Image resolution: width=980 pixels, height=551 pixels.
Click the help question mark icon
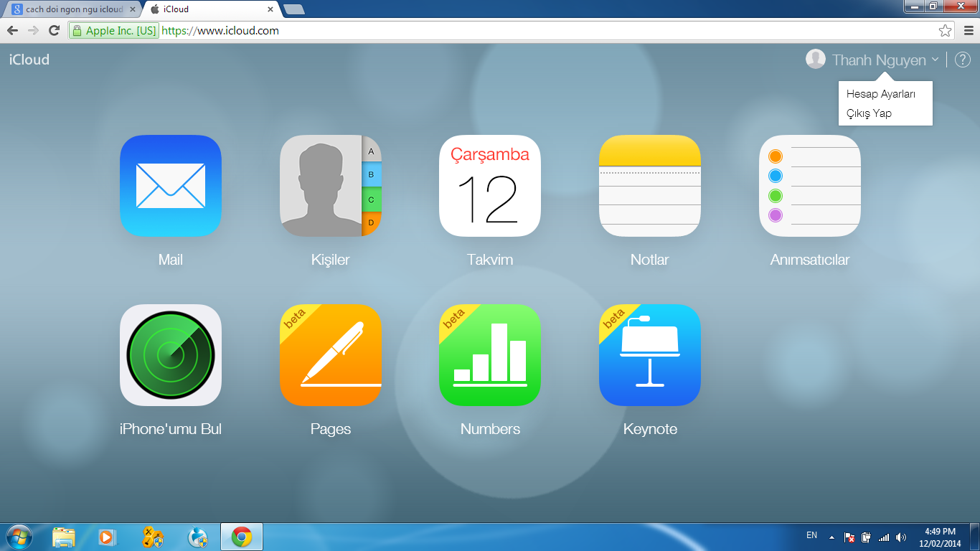pos(963,60)
